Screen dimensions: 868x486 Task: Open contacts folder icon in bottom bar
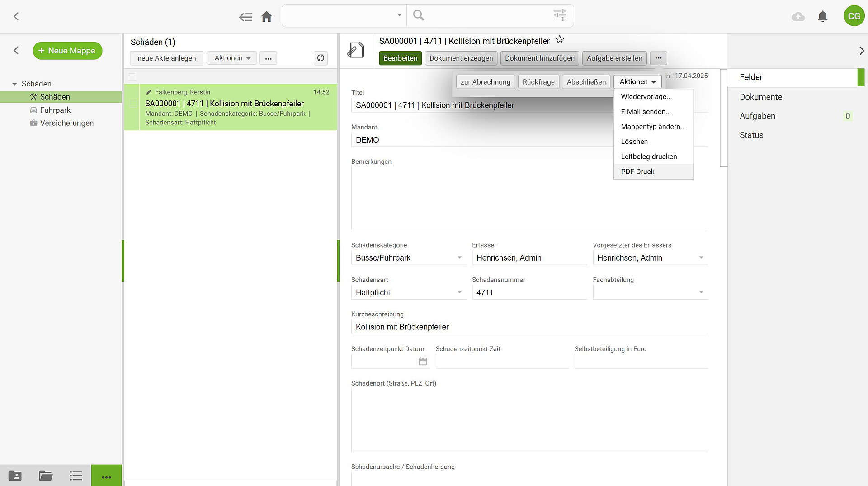(15, 476)
